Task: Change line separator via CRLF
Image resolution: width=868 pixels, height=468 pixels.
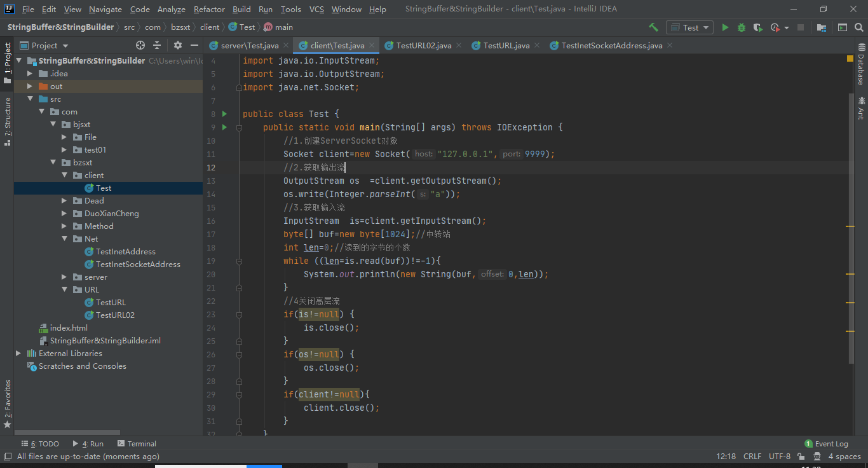Action: click(752, 457)
